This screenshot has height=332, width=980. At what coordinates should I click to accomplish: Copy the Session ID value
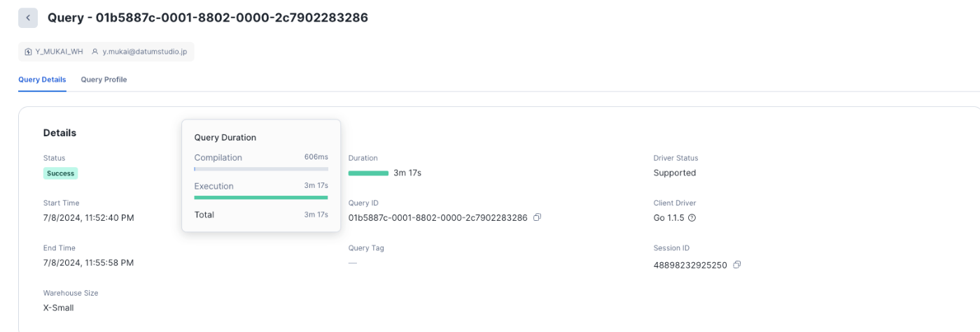click(737, 265)
